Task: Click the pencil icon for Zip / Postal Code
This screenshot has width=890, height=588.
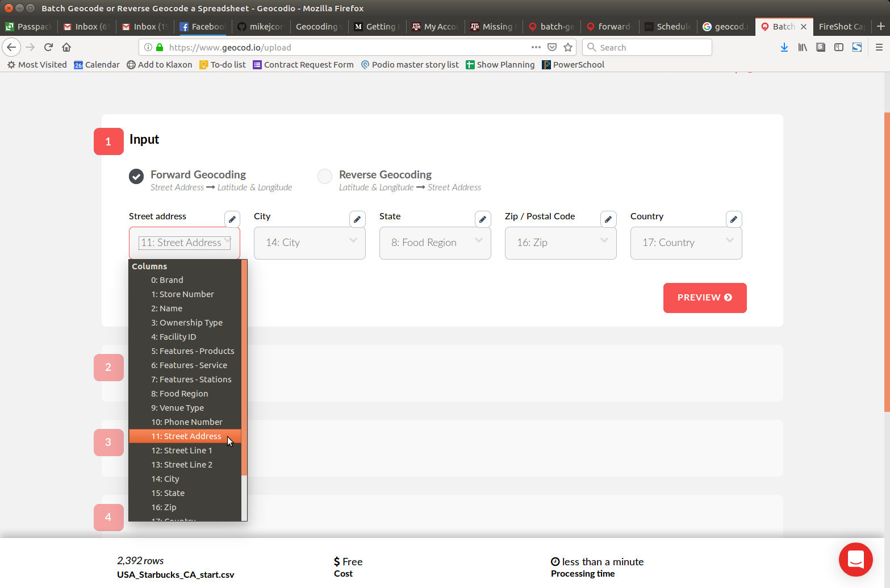Action: (x=608, y=219)
